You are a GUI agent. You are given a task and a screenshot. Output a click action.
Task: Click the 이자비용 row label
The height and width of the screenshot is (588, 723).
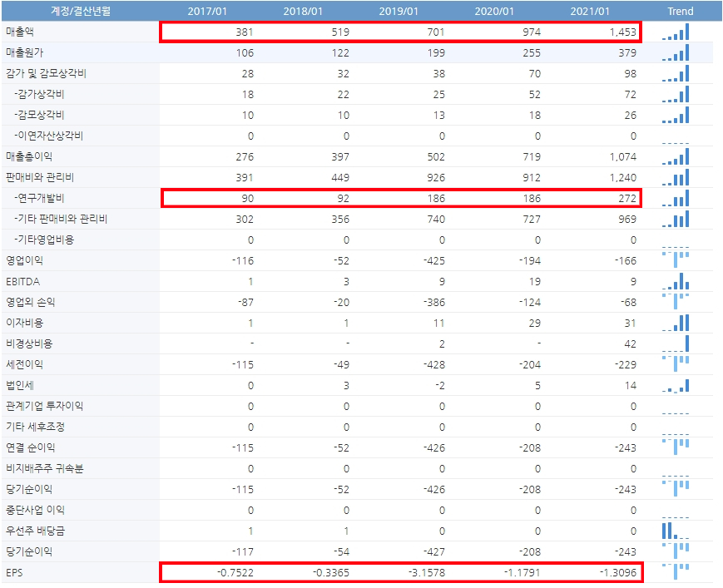click(x=24, y=323)
